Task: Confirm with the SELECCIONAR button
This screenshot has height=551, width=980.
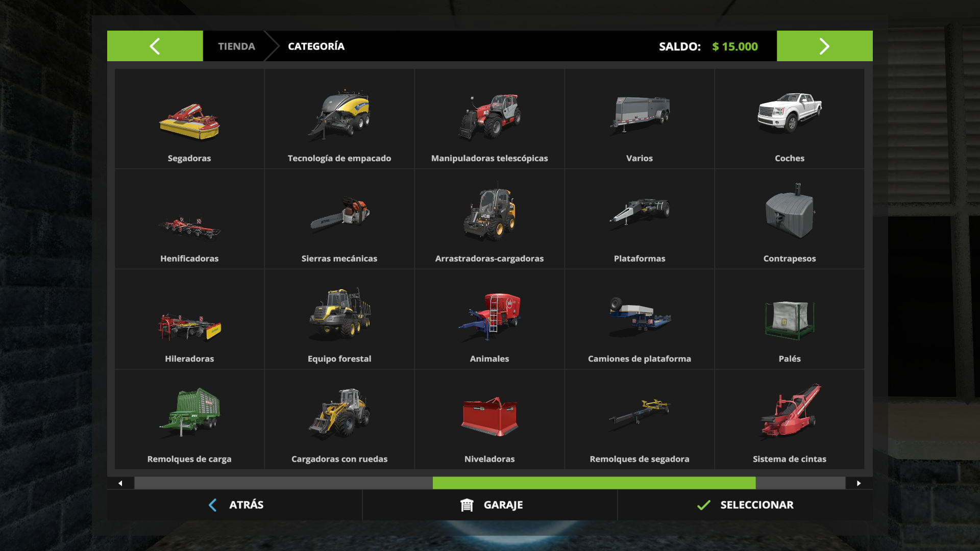Action: tap(745, 505)
